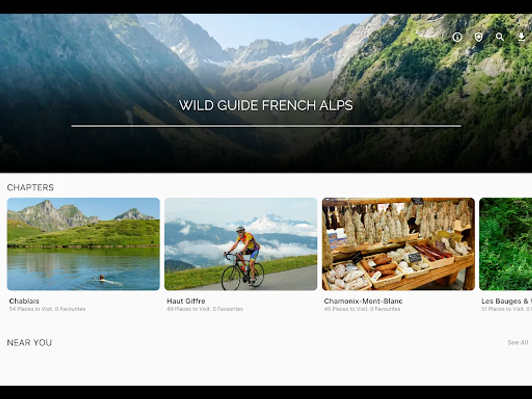Screen dimensions: 532x399
Task: Open the info icon in the header
Action: point(457,37)
